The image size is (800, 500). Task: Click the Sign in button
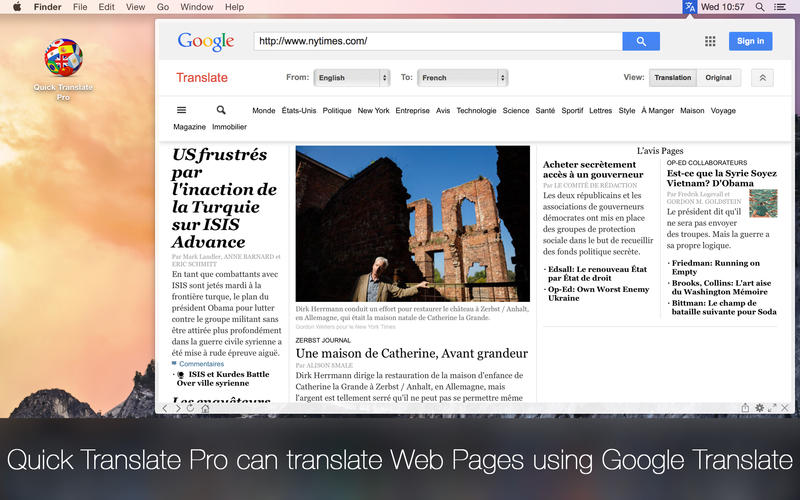coord(750,41)
